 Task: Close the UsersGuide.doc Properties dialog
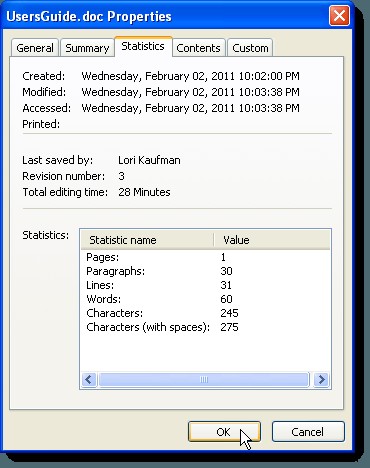tap(339, 15)
